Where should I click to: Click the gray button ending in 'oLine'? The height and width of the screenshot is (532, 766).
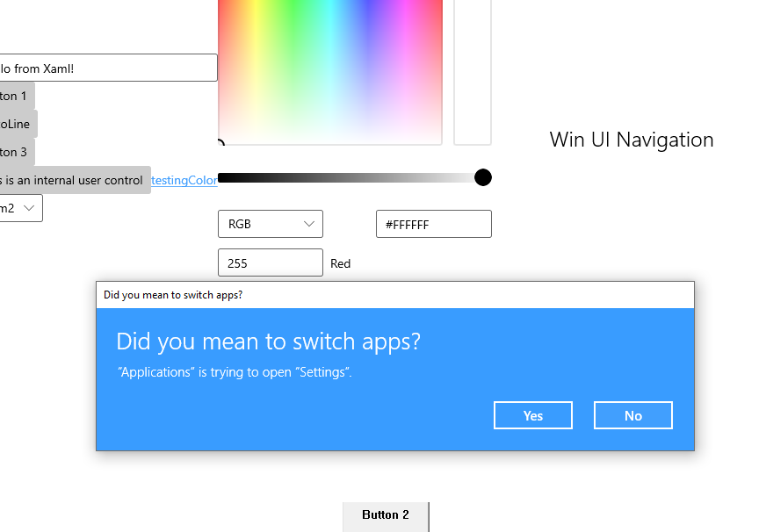(x=18, y=124)
